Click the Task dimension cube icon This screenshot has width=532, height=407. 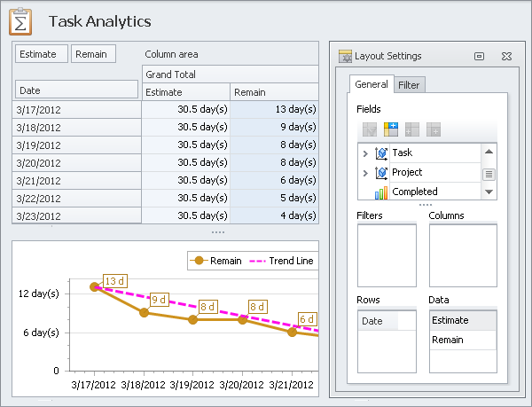coord(381,153)
